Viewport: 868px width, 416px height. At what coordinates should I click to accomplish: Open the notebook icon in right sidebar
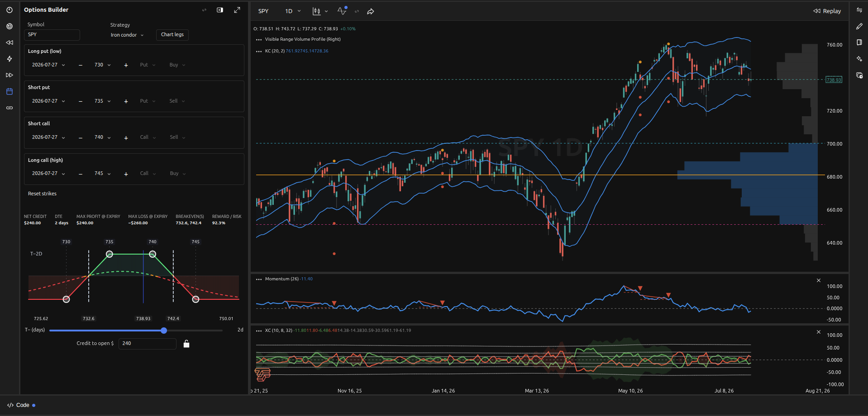pyautogui.click(x=859, y=43)
